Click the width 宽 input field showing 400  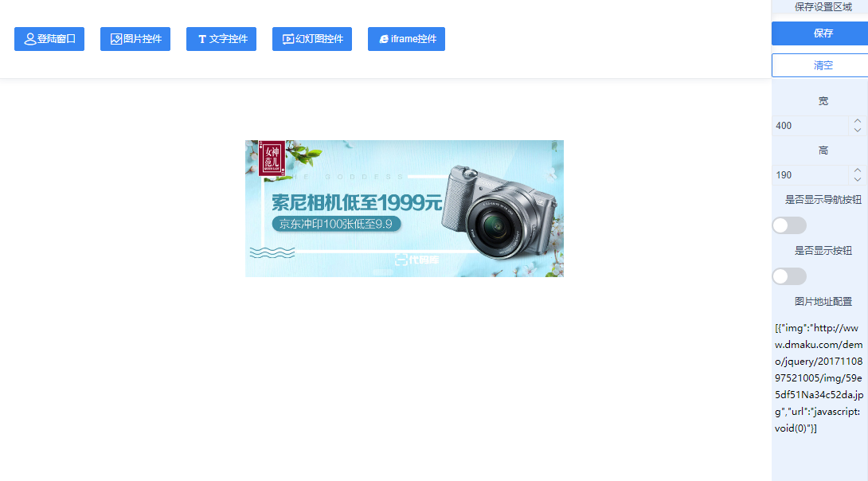click(811, 126)
